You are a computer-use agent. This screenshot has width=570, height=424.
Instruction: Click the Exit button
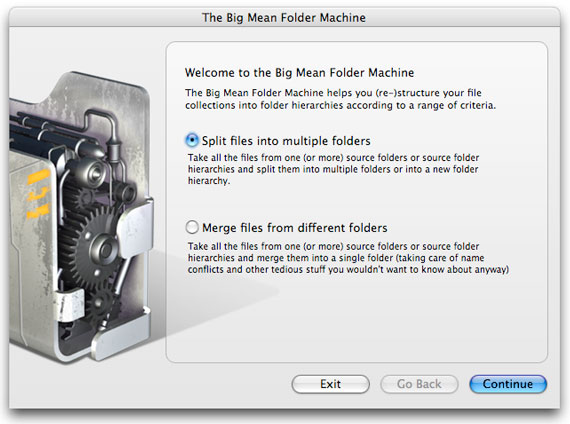pos(330,384)
